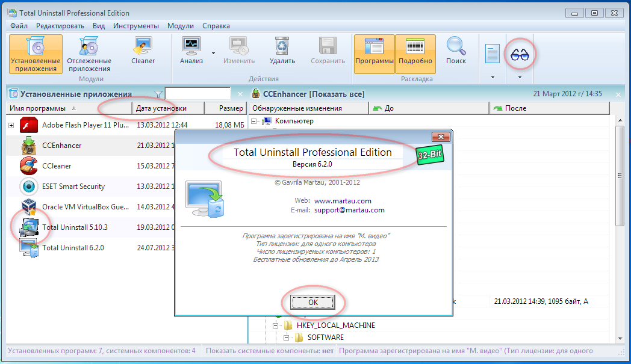Image resolution: width=631 pixels, height=364 pixels.
Task: Open the www.martau.com link
Action: tap(343, 201)
